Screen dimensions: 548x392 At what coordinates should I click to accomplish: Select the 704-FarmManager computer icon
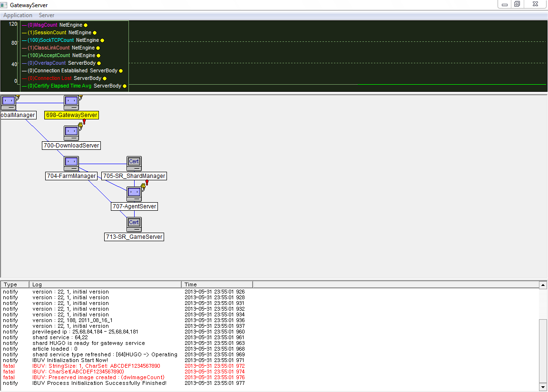click(71, 163)
